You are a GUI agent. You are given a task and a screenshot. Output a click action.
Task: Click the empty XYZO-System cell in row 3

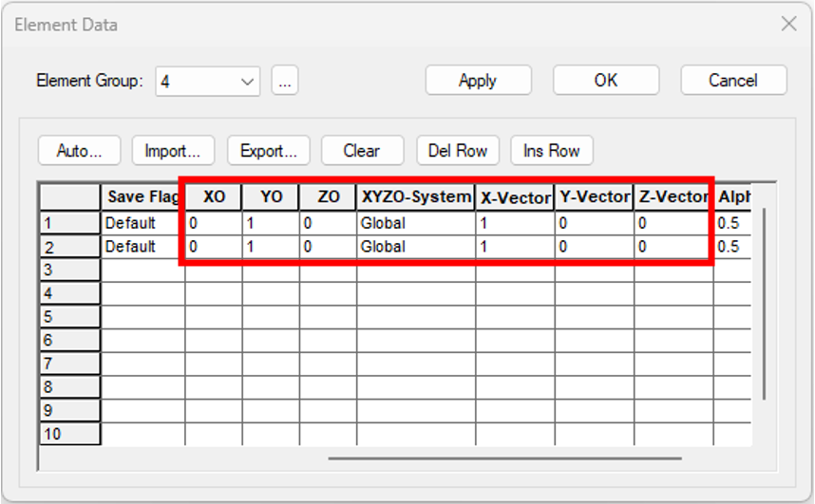[416, 271]
